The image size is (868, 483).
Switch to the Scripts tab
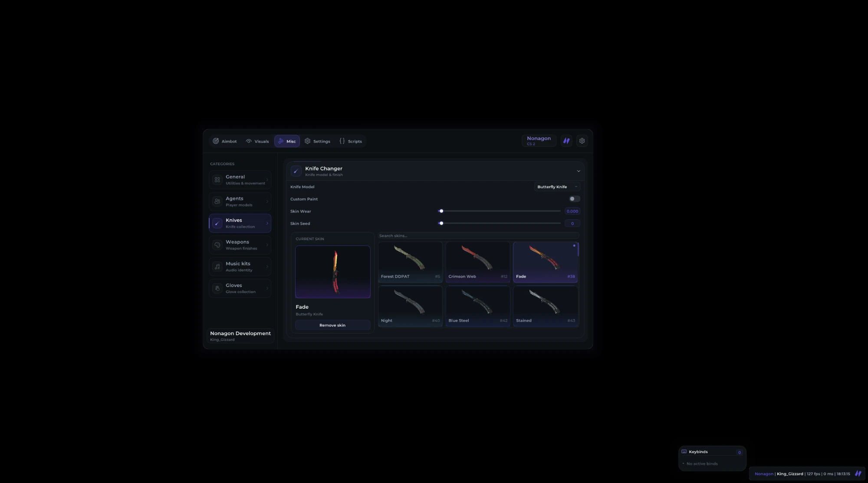pos(351,141)
